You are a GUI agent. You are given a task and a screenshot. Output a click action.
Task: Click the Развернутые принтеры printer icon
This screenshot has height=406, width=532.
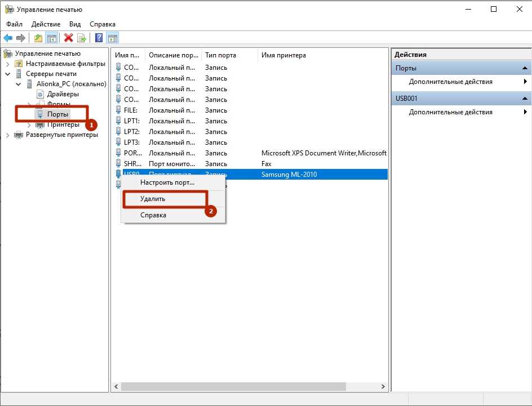(x=19, y=135)
